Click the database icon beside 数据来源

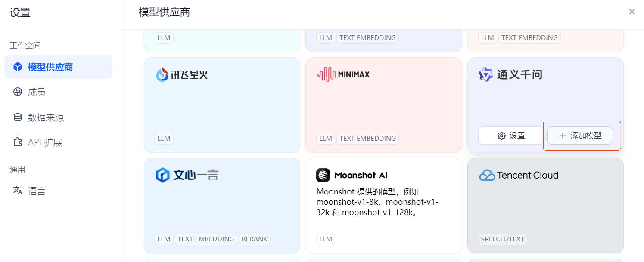tap(18, 117)
